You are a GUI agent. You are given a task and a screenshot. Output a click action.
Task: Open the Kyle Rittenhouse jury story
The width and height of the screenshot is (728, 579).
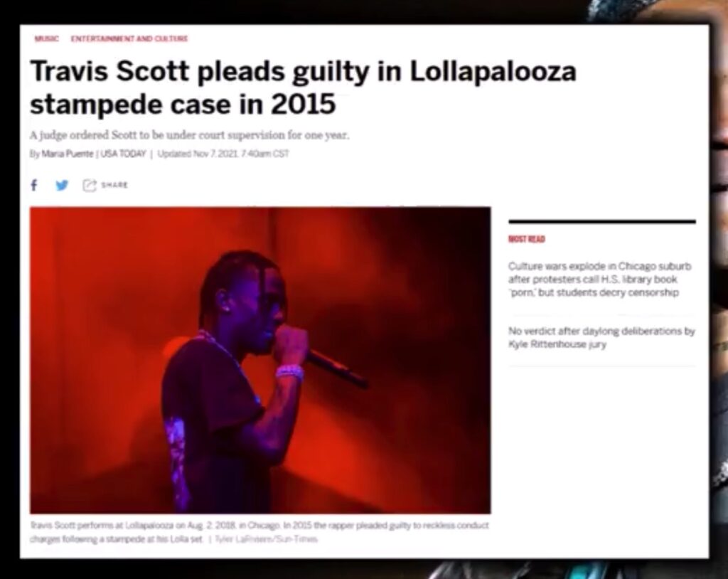(x=601, y=338)
